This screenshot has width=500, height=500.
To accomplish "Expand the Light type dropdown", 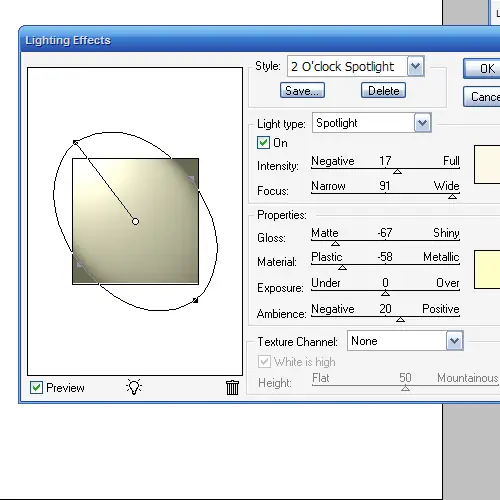I will point(423,123).
